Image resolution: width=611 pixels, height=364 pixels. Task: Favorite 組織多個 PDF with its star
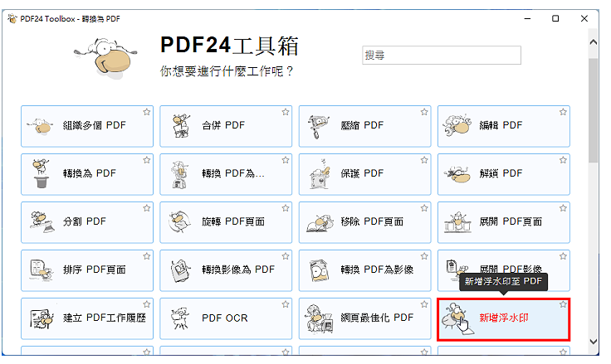point(147,112)
